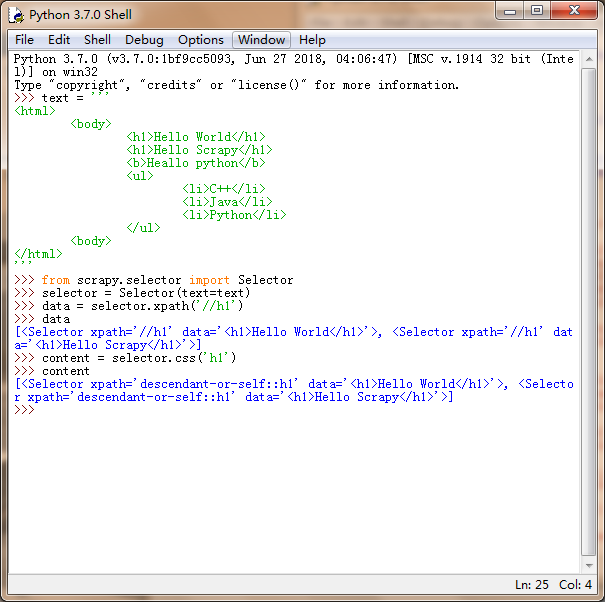This screenshot has width=605, height=602.
Task: Click the '<li>Python</li>' line
Action: point(235,215)
